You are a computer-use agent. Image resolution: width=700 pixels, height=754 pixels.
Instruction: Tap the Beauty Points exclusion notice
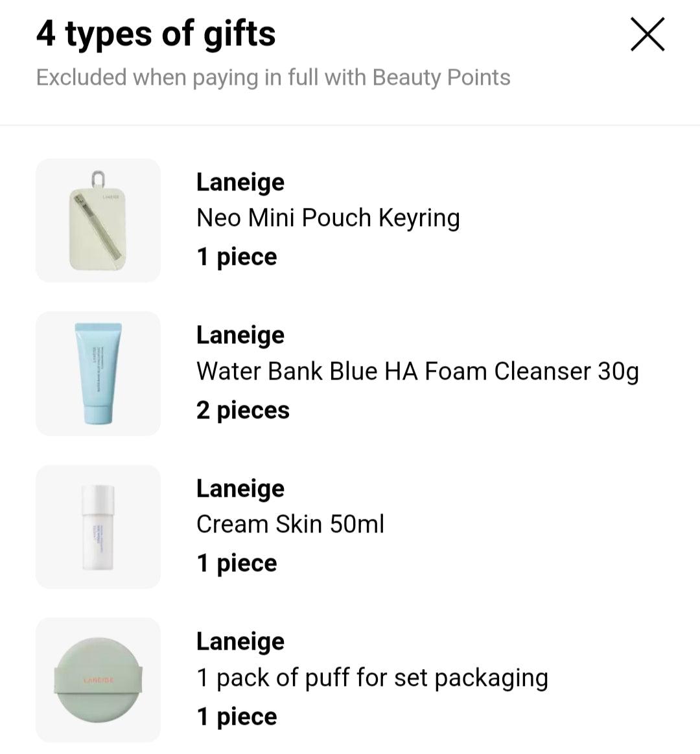tap(273, 78)
